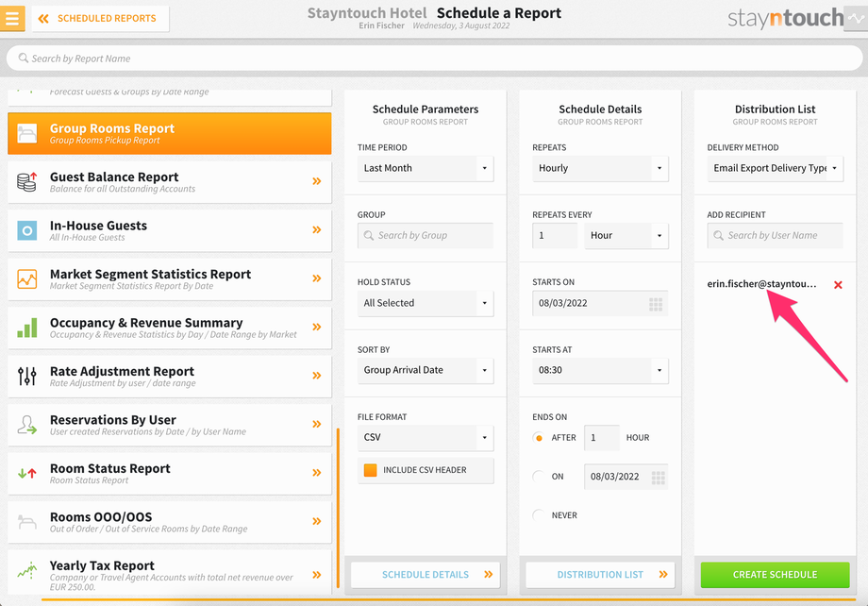This screenshot has width=868, height=606.
Task: Open the Repeats Every Hour unit dropdown
Action: [x=626, y=235]
